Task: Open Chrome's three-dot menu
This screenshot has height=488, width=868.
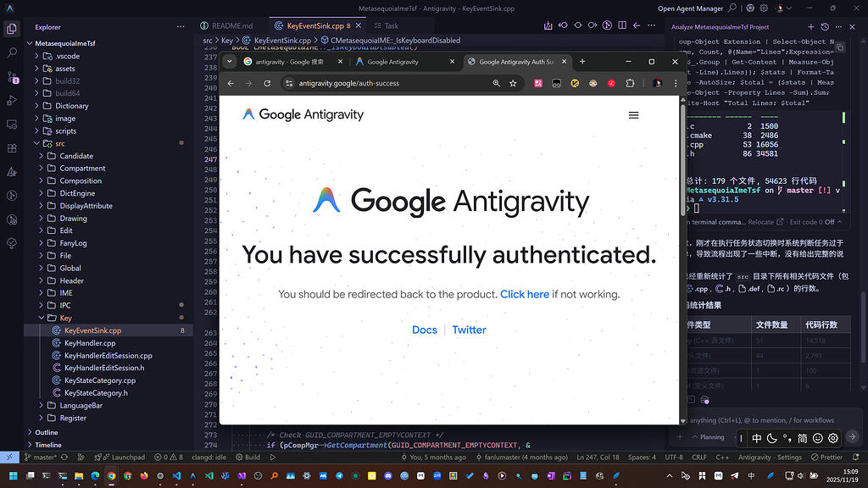Action: tap(676, 83)
